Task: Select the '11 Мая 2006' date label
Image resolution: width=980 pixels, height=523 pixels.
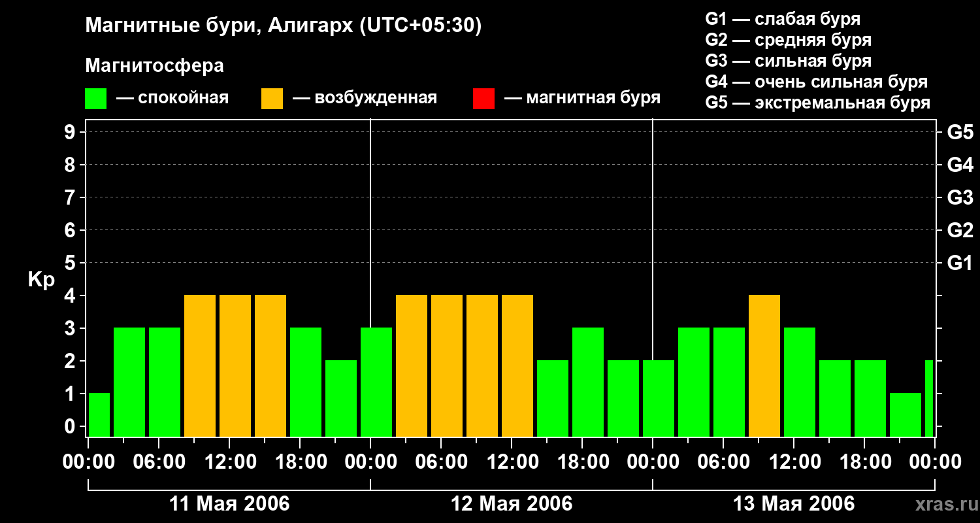Action: 229,504
